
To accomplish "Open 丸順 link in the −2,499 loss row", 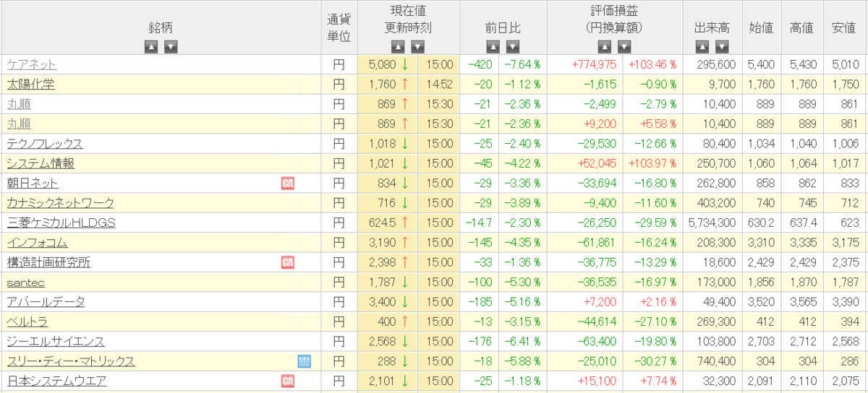I will click(x=20, y=104).
